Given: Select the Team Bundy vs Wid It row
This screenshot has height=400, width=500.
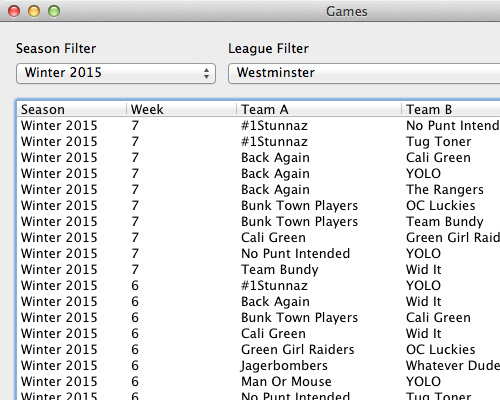Looking at the screenshot, I should [x=259, y=270].
